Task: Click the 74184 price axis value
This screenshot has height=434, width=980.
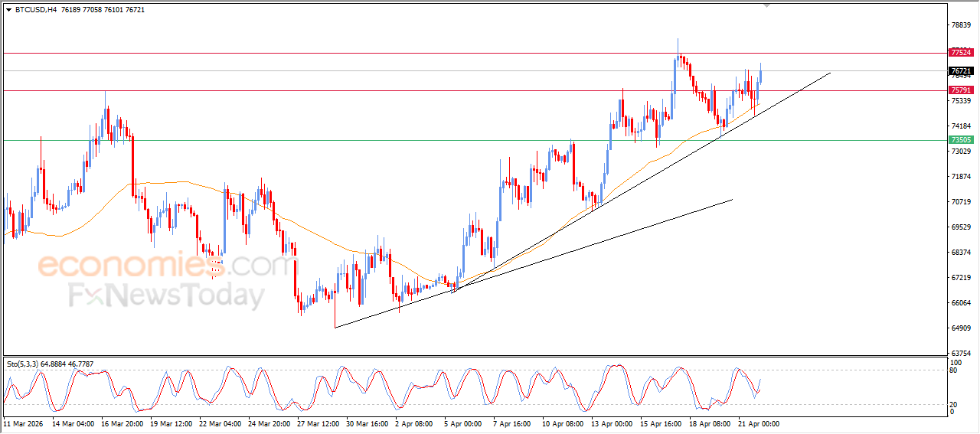Action: tap(962, 126)
